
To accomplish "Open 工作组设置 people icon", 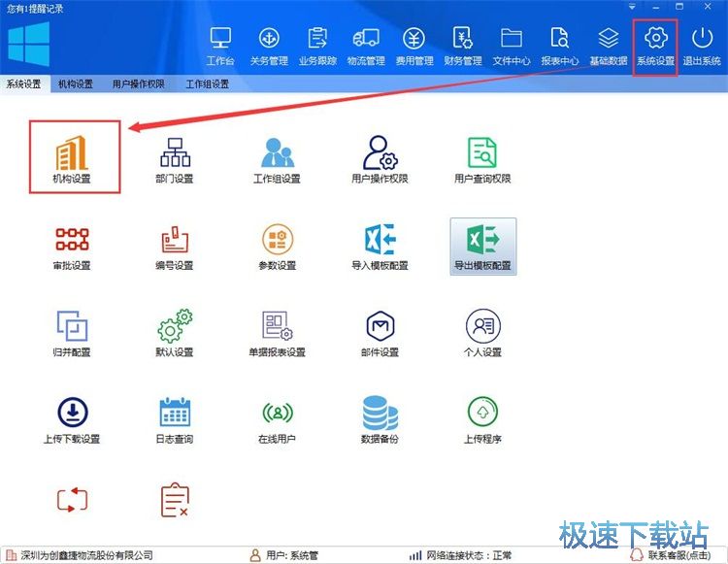I will [278, 159].
